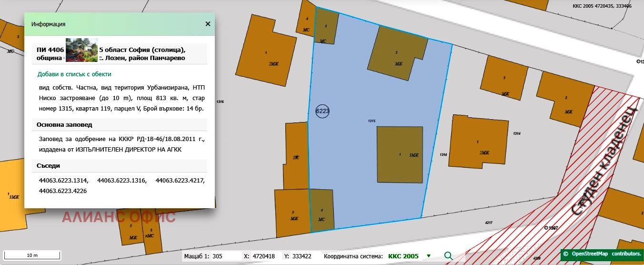
Task: Open the ККС 2005 coordinate system dropdown arrow
Action: [x=429, y=256]
